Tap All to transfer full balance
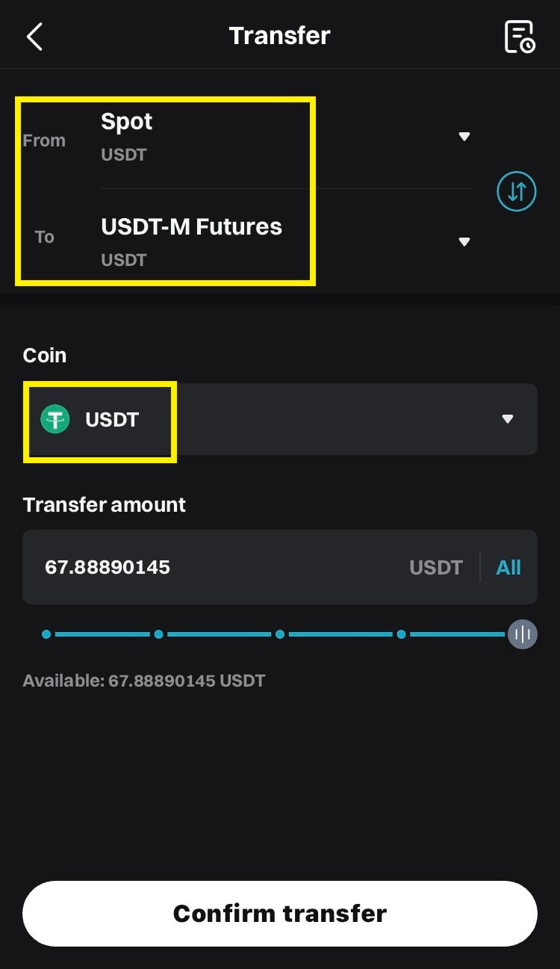Image resolution: width=560 pixels, height=969 pixels. (508, 567)
